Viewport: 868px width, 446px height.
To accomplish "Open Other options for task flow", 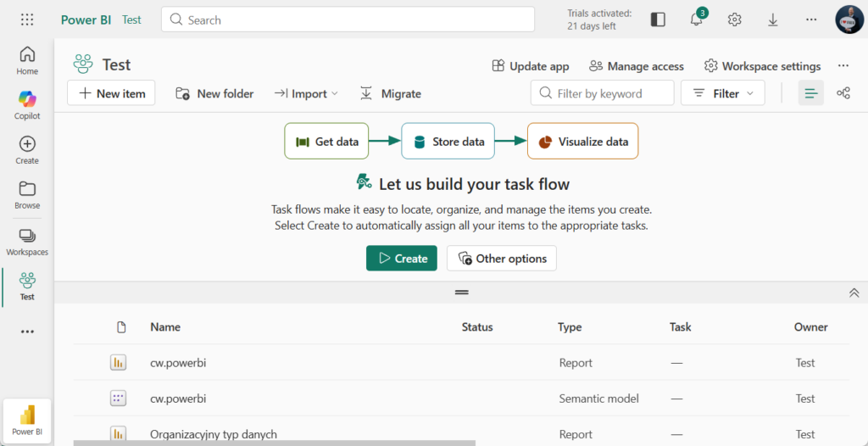I will [x=502, y=258].
